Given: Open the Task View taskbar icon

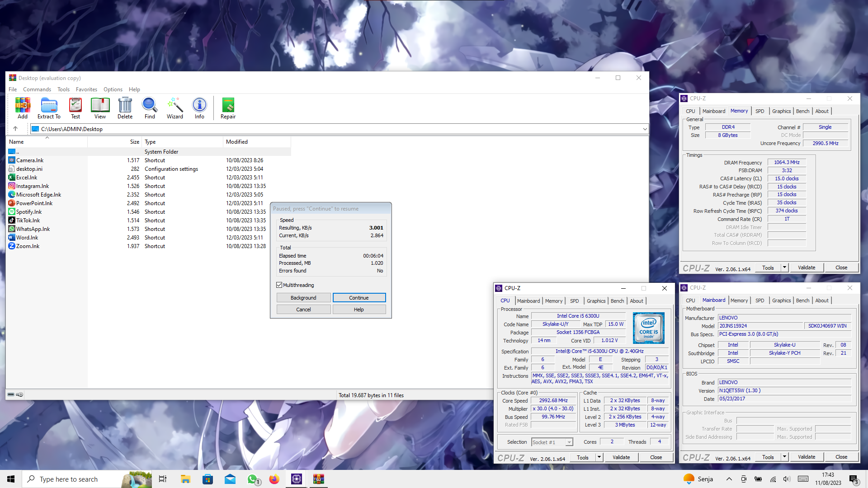Looking at the screenshot, I should point(163,479).
